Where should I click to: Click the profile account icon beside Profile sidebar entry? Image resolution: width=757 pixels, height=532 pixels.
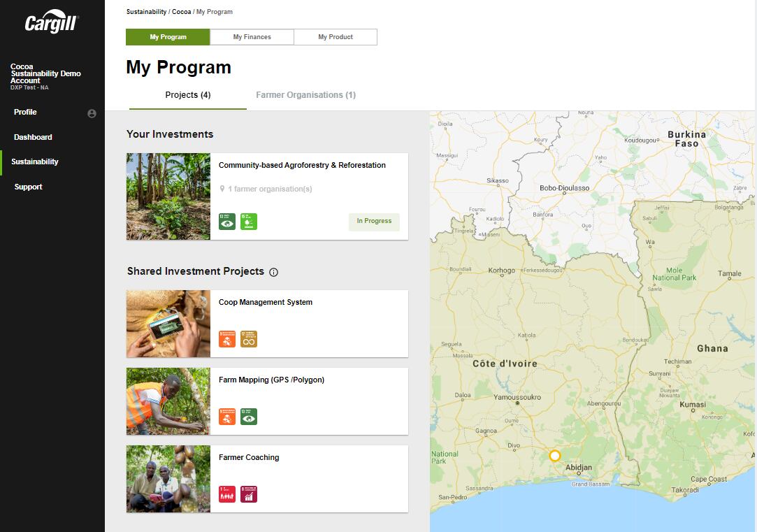92,113
